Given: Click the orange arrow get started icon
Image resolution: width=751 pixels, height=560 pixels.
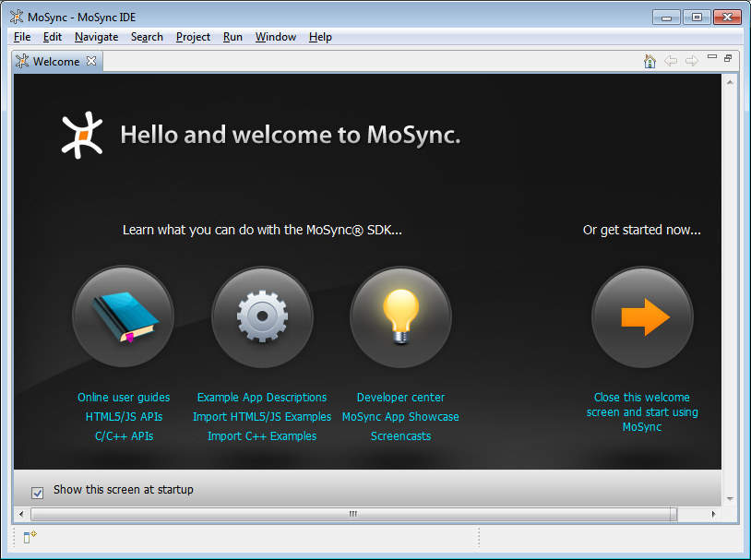Looking at the screenshot, I should (x=642, y=316).
